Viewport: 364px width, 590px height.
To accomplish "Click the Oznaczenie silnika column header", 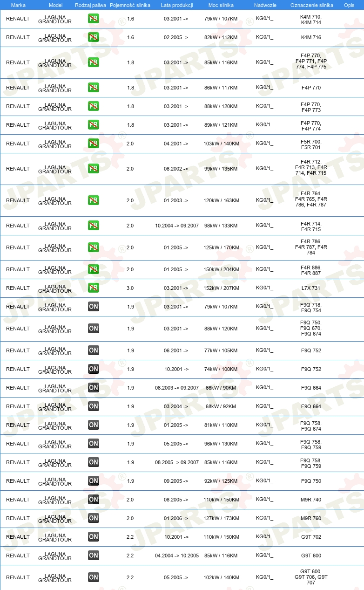I will click(311, 5).
